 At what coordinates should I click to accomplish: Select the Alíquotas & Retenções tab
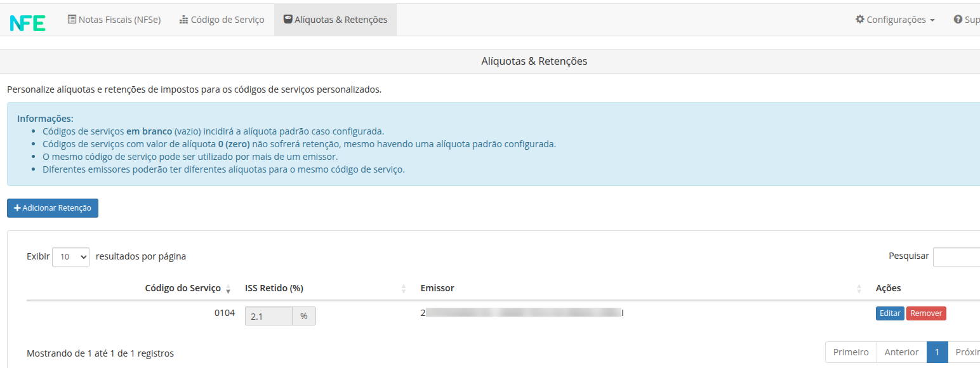pyautogui.click(x=335, y=20)
